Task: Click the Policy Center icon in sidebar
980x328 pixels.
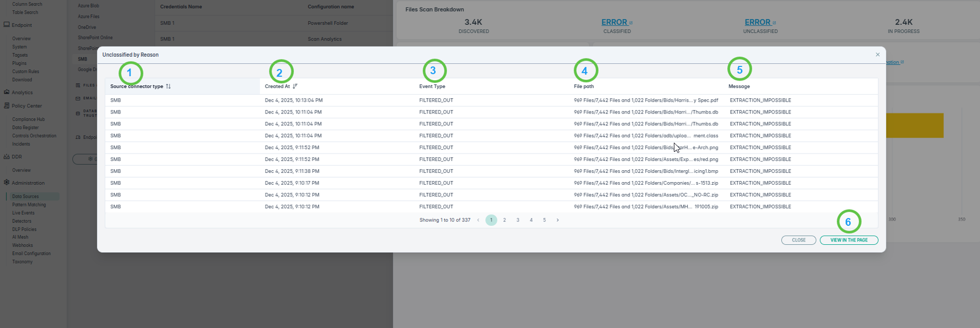Action: pyautogui.click(x=6, y=106)
